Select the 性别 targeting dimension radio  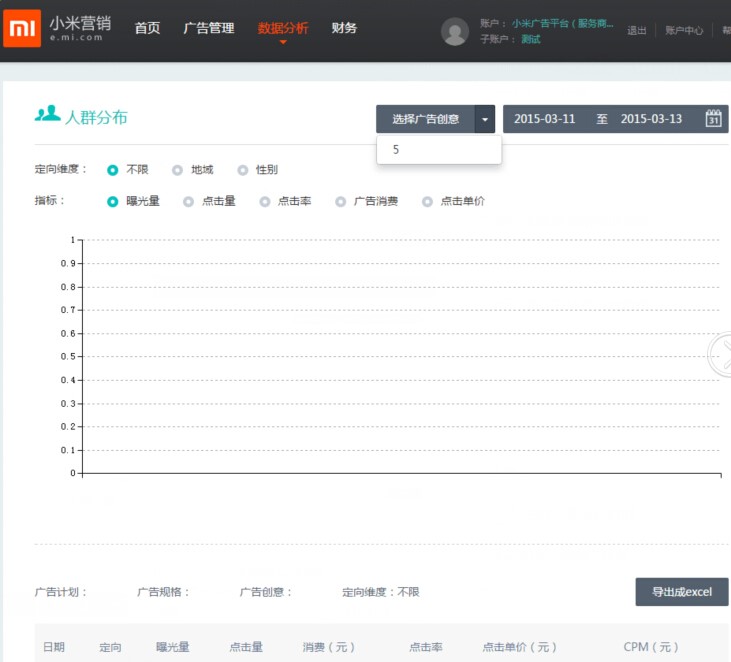[x=243, y=170]
